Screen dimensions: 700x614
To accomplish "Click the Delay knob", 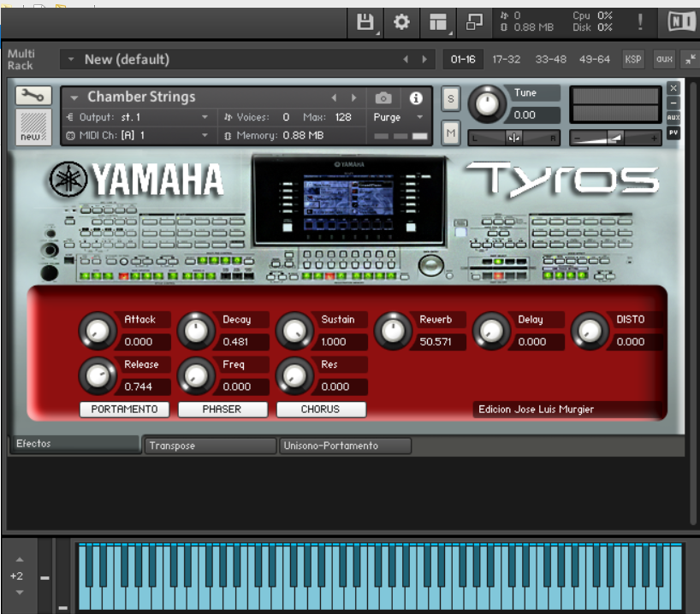I will point(491,331).
